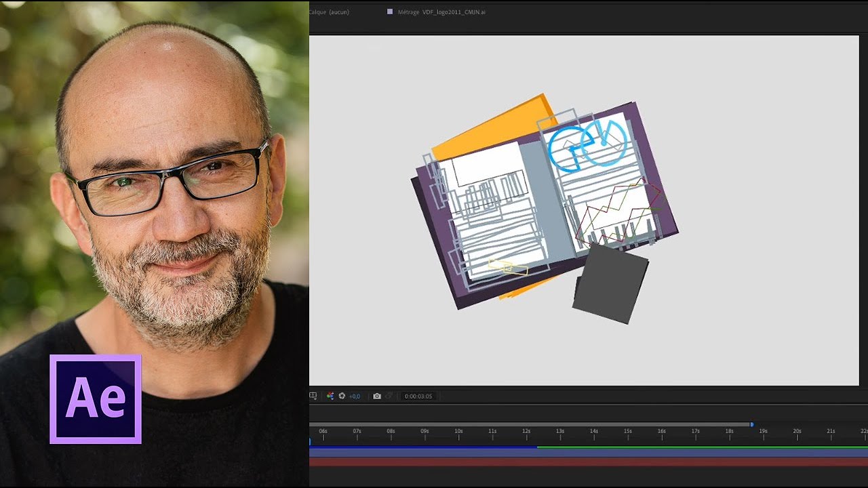
Task: Click the dark gray square in the composition
Action: tap(610, 284)
